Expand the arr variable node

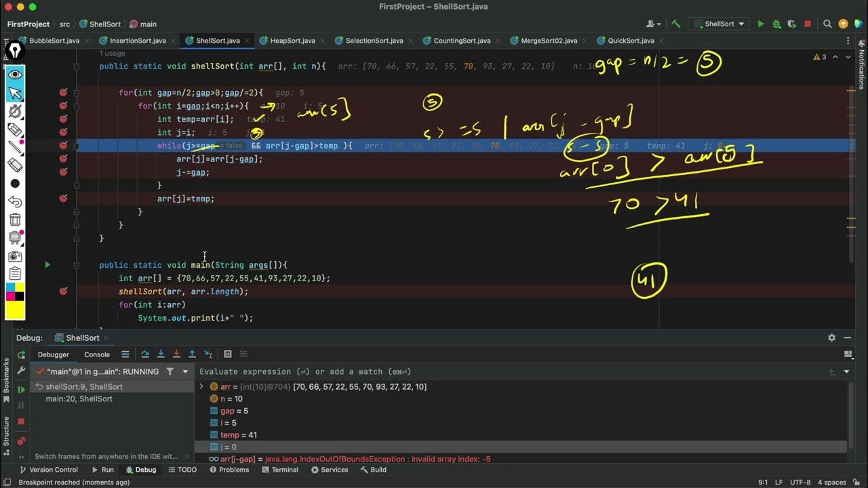(201, 386)
